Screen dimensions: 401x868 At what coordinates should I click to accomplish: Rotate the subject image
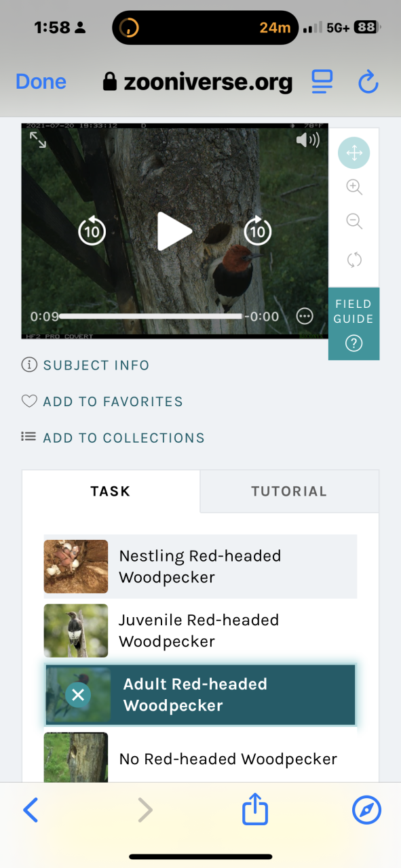tap(354, 260)
